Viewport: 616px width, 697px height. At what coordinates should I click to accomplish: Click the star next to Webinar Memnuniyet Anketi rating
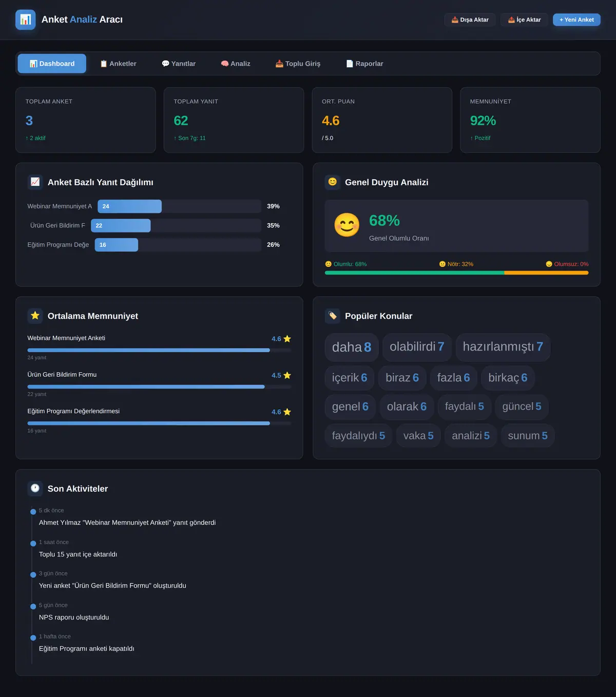(287, 339)
